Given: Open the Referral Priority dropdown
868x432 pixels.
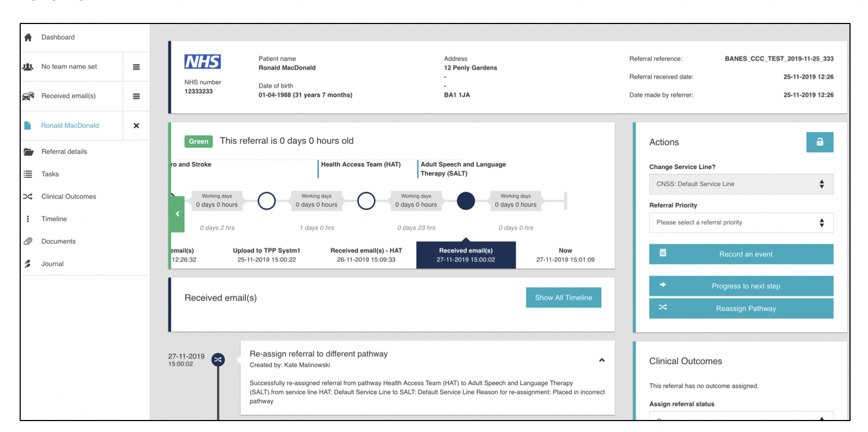Looking at the screenshot, I should pos(740,223).
